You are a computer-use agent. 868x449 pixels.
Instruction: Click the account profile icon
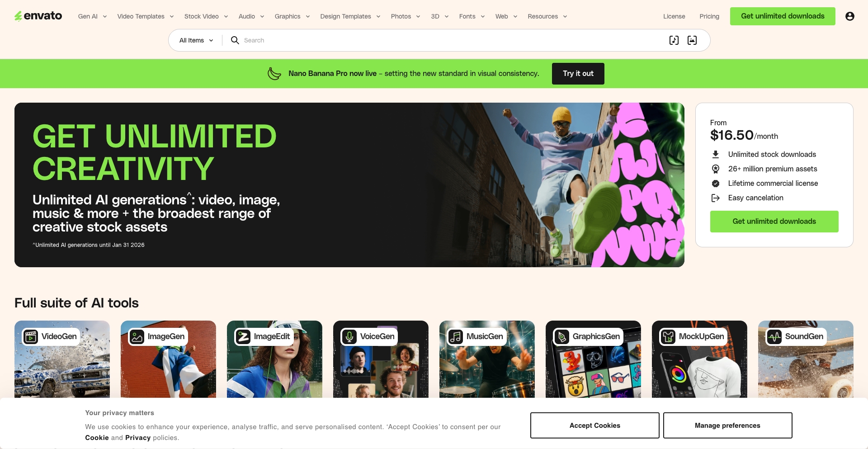point(849,16)
